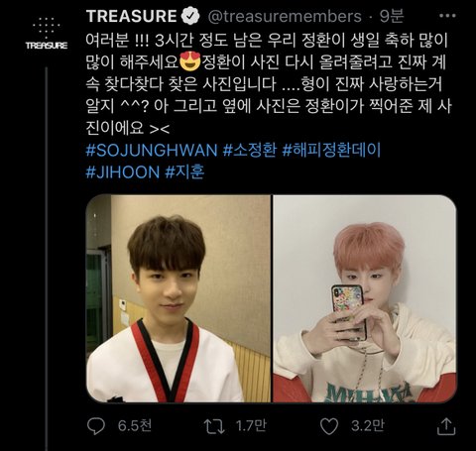Open the #JIHOON hashtag

[123, 172]
